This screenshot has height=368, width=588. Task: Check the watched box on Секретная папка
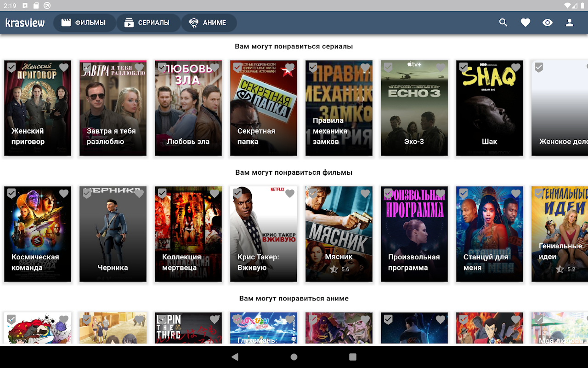pyautogui.click(x=237, y=68)
